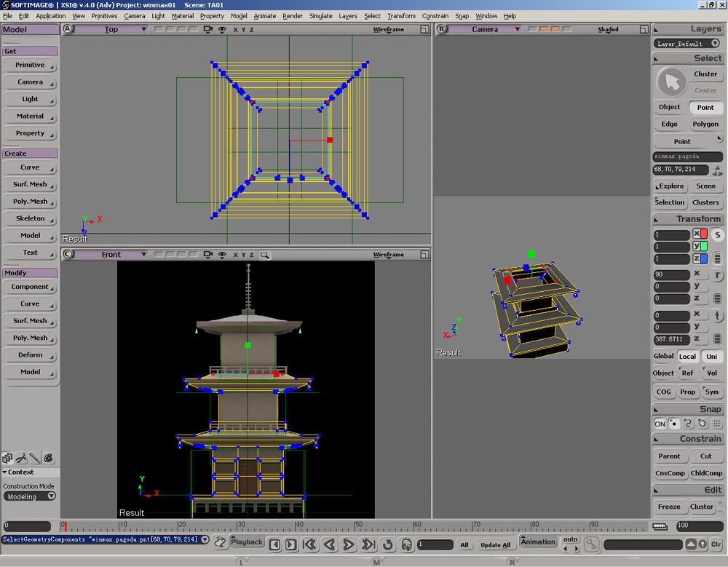728x567 pixels.
Task: Maximize the Camera viewport with its corner icon
Action: pyautogui.click(x=644, y=29)
